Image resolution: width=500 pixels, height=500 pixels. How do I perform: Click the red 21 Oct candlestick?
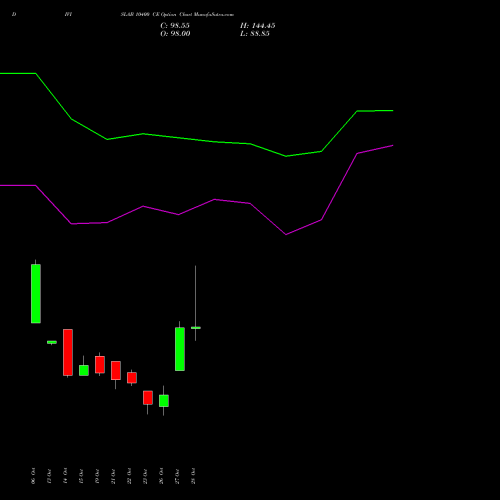[x=116, y=370]
